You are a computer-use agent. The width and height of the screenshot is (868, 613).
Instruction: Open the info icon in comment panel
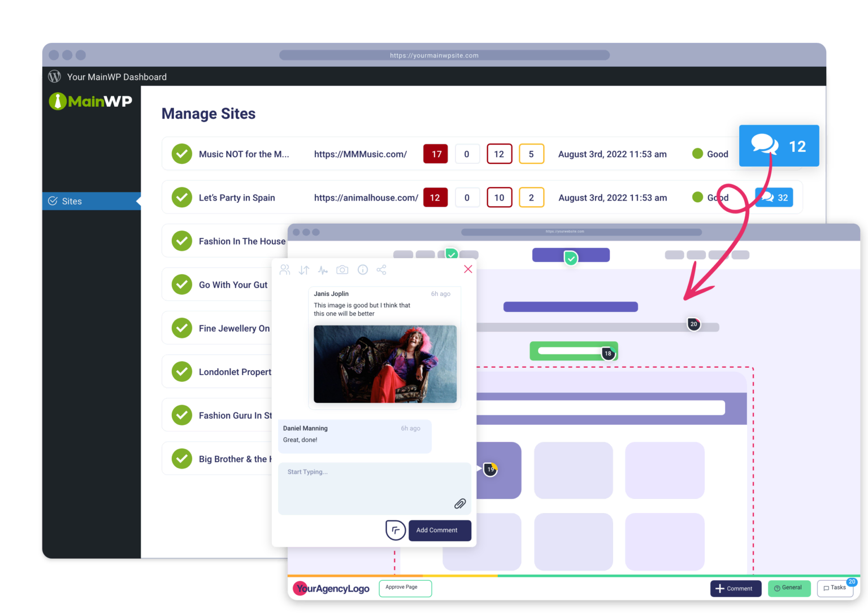(363, 270)
